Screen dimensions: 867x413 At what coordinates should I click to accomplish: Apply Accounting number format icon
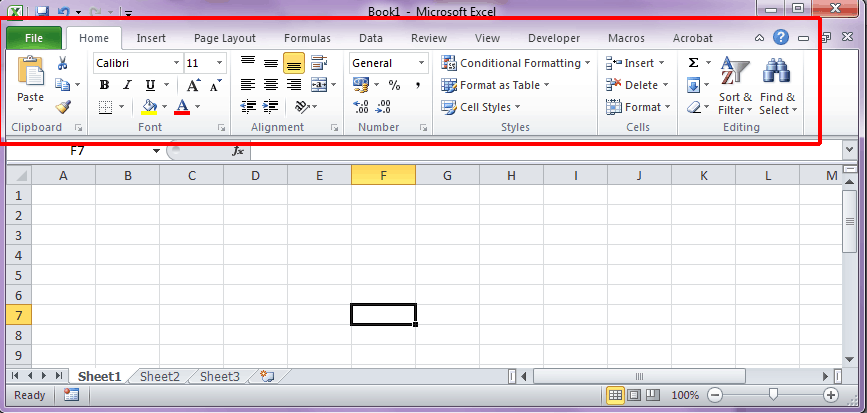(x=362, y=85)
